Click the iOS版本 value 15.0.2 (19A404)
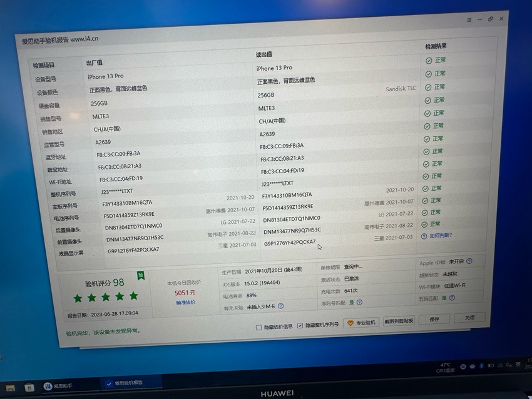The width and height of the screenshot is (532, 399). [262, 283]
